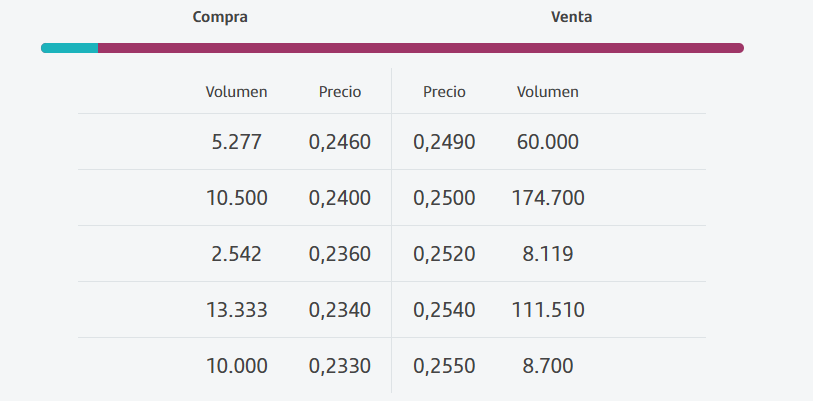Click the buy volume 13.333
Screen dimensions: 813x401
tap(236, 310)
